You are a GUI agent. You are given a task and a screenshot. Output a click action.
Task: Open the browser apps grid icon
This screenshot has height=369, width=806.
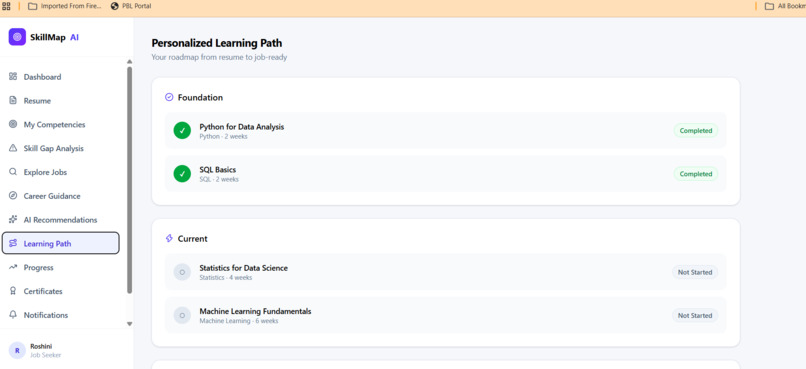click(6, 6)
